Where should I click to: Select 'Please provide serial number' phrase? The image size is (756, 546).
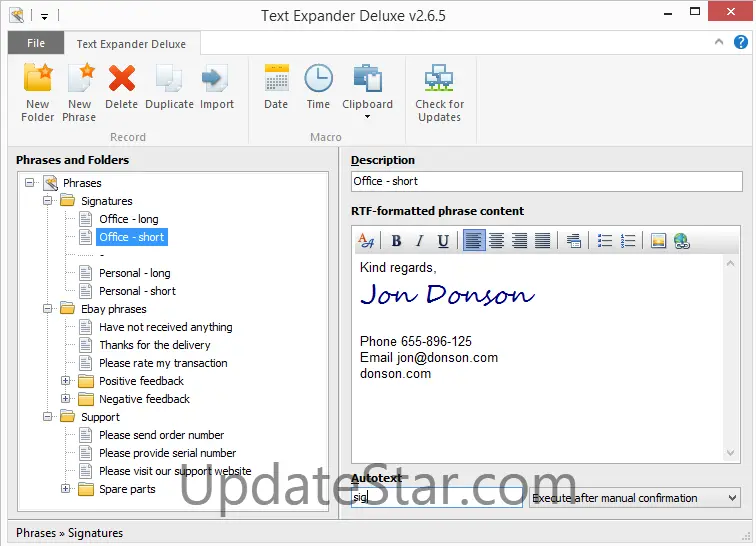(x=167, y=453)
